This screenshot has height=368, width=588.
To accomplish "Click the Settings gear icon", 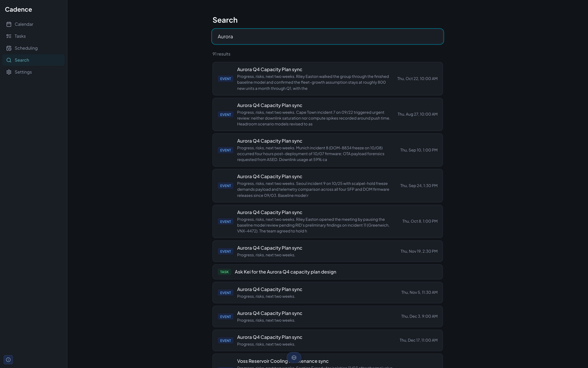I will 9,72.
